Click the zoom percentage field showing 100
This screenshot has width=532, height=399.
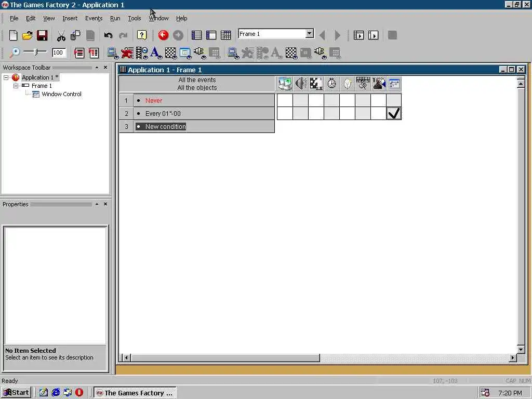click(x=58, y=52)
